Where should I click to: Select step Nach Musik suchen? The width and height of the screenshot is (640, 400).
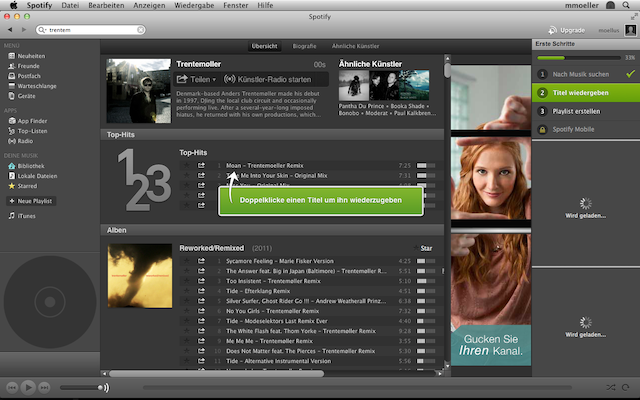586,74
